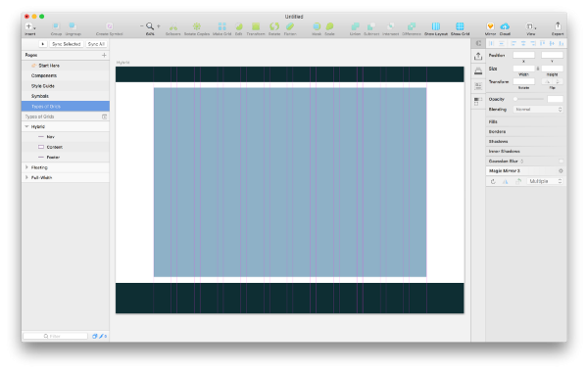This screenshot has height=372, width=588.
Task: Click the Show Layout toolbar icon
Action: click(436, 26)
